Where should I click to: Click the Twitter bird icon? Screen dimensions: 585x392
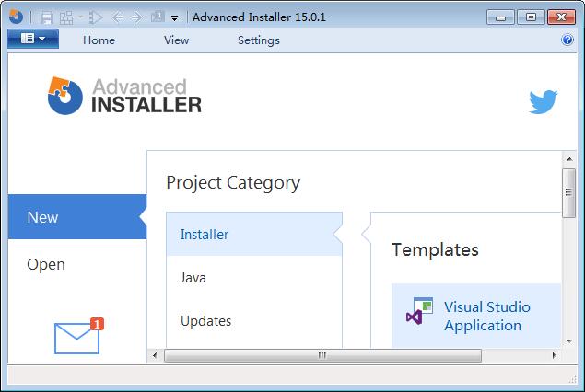click(x=544, y=101)
